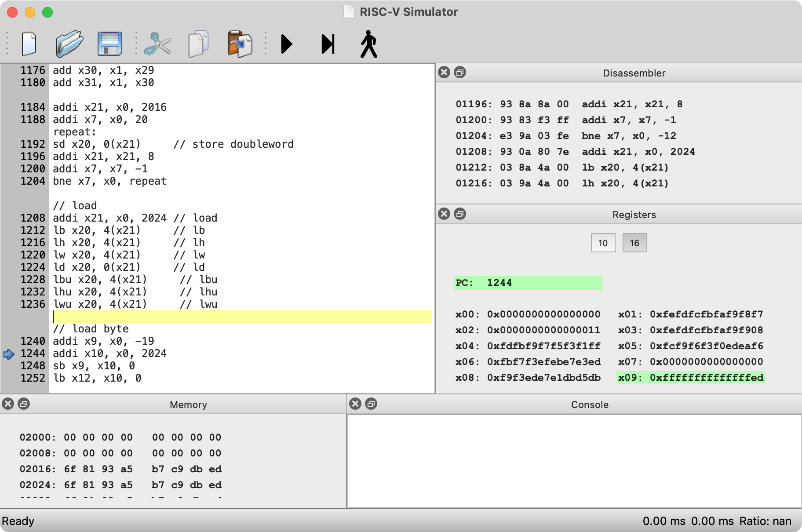The width and height of the screenshot is (802, 532).
Task: Click line 1204 bne x7, x0, repeat
Action: pos(109,181)
